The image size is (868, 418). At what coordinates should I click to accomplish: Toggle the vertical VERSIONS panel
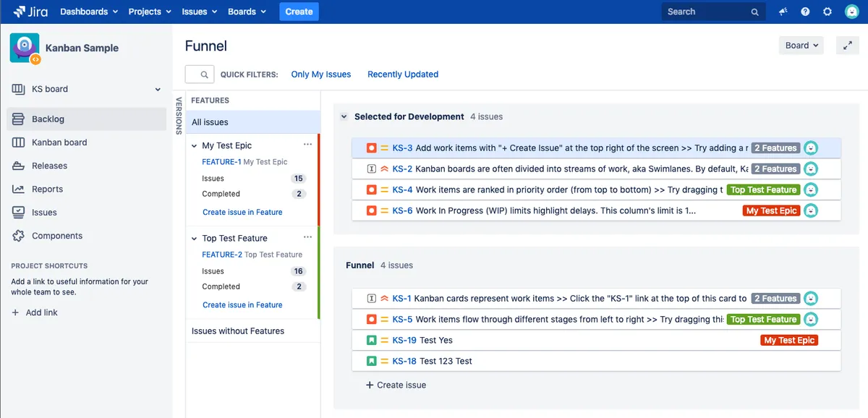point(179,116)
